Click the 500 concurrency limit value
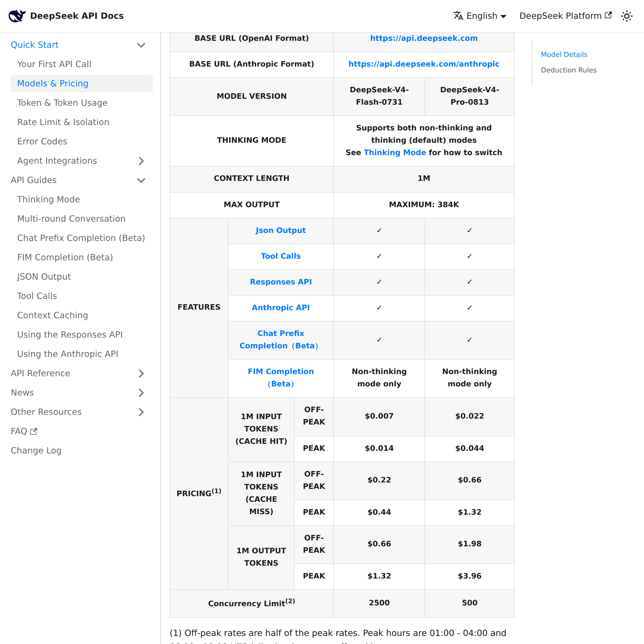Viewport: 644px width, 644px height. [x=469, y=603]
